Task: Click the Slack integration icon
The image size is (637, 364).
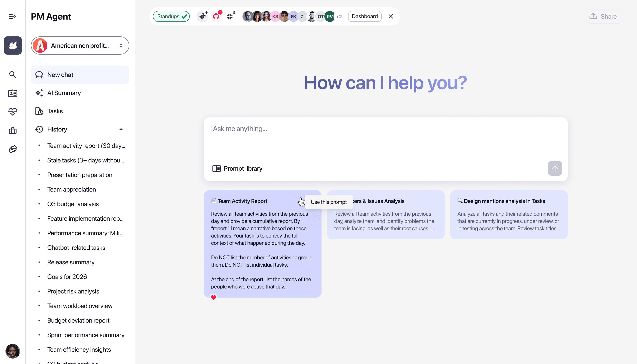Action: [x=230, y=17]
